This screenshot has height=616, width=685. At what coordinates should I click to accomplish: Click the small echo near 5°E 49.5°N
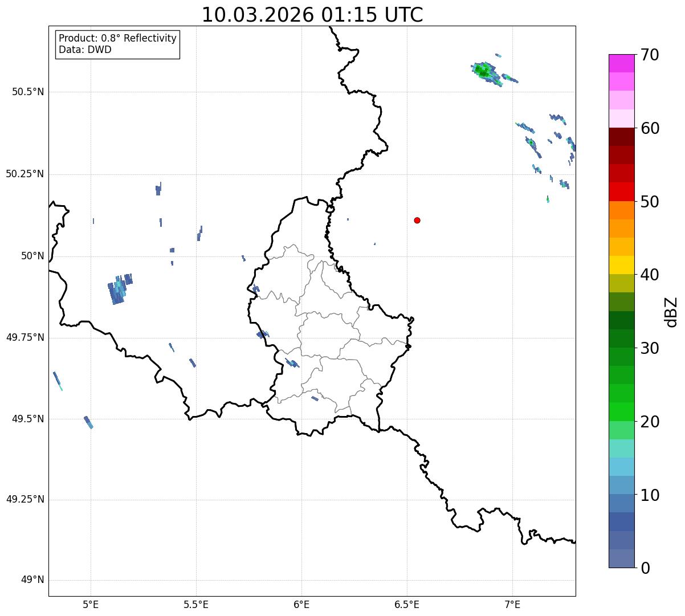pos(88,422)
